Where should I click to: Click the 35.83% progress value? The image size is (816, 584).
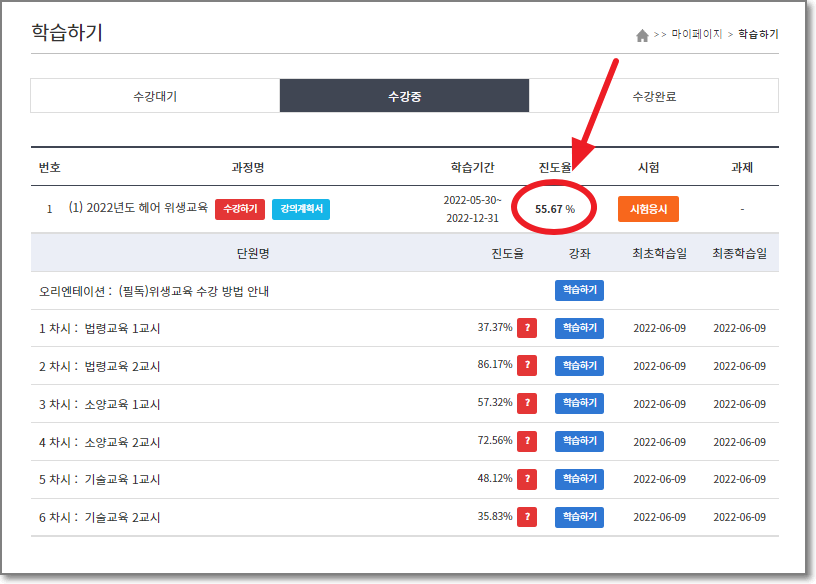coord(495,516)
